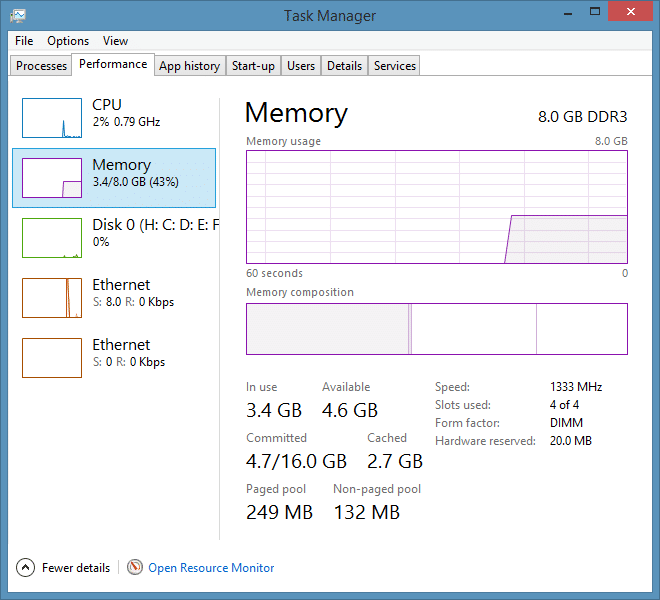Click the 60 seconds axis label
This screenshot has width=660, height=600.
(274, 273)
